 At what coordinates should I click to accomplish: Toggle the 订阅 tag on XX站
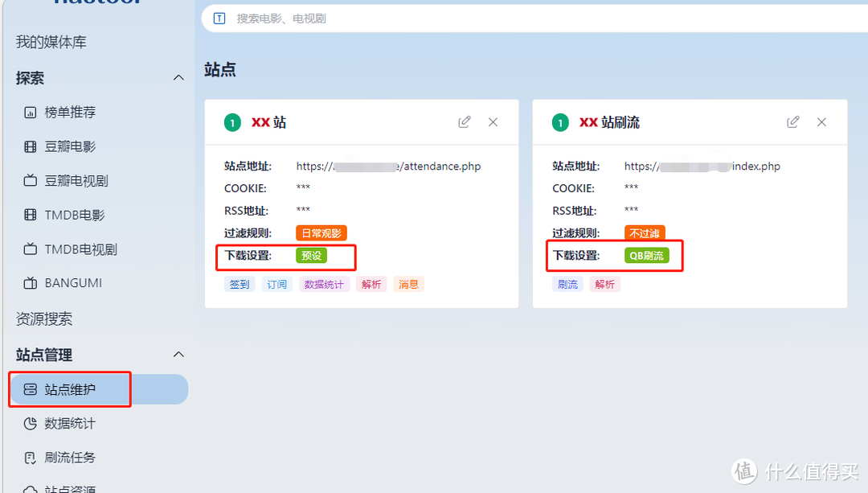[x=276, y=284]
